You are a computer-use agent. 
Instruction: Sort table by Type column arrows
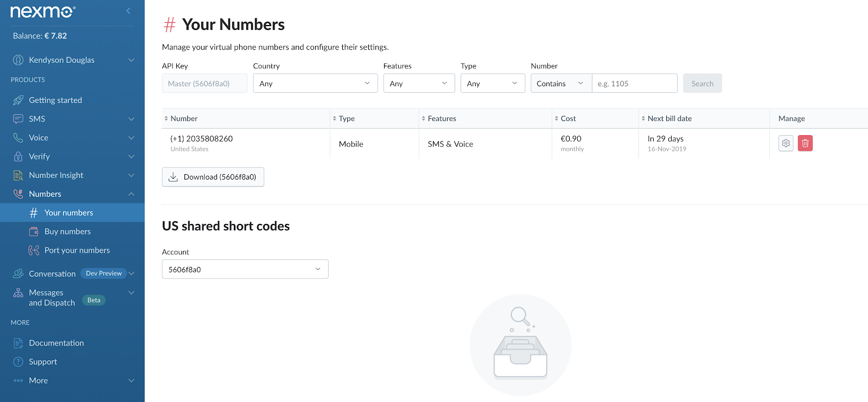[335, 118]
